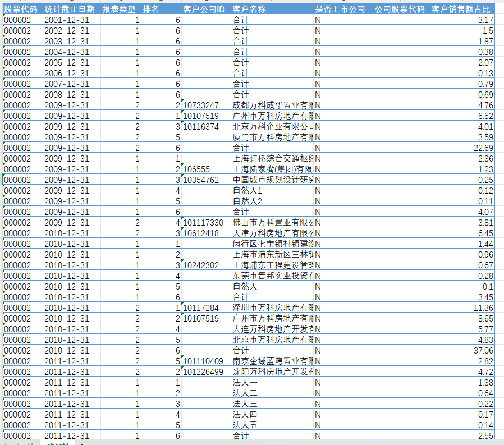
Task: Select the 深圳市万科房地产 customer name cell
Action: [x=272, y=308]
